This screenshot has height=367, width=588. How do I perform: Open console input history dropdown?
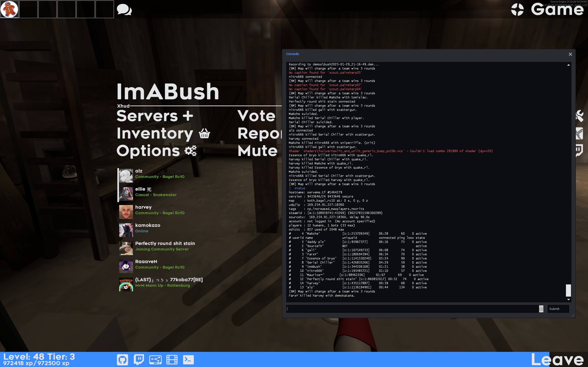(541, 309)
